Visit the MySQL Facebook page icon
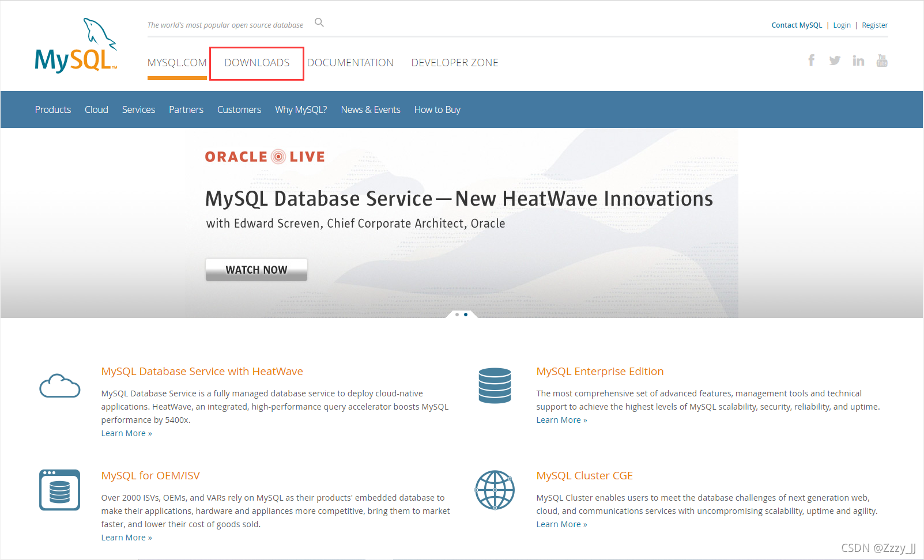The image size is (924, 560). (811, 60)
